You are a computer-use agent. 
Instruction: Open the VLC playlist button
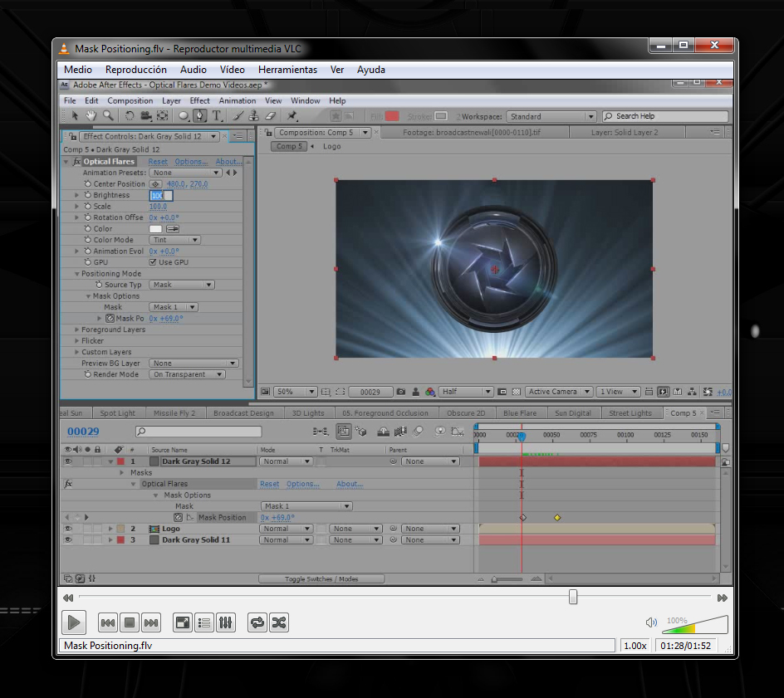pos(204,622)
